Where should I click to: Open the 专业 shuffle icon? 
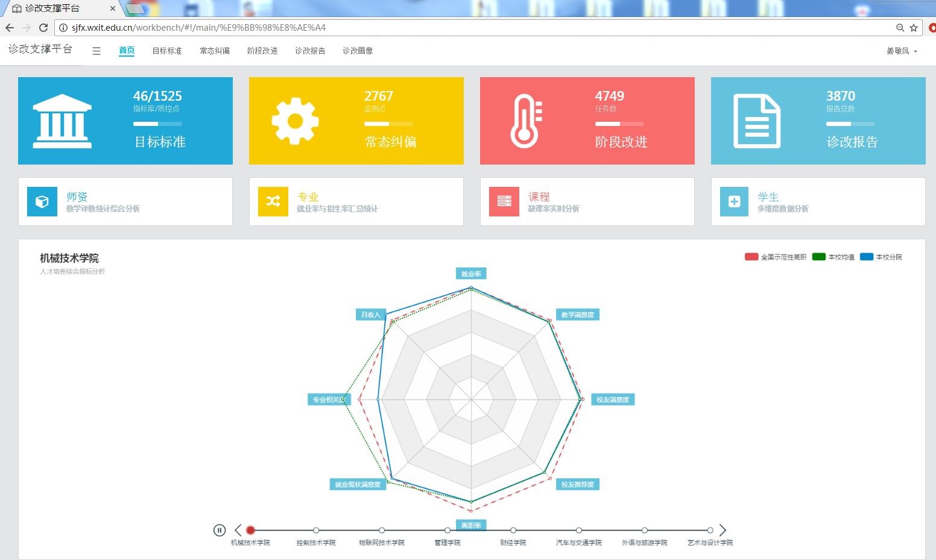pos(273,201)
